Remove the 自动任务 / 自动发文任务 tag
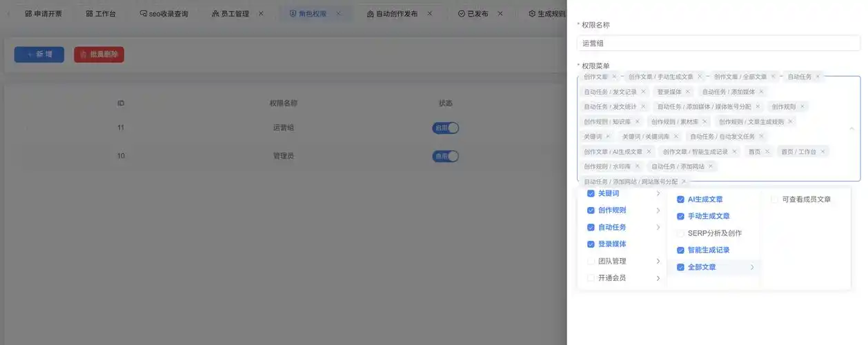The image size is (868, 345). (x=761, y=137)
